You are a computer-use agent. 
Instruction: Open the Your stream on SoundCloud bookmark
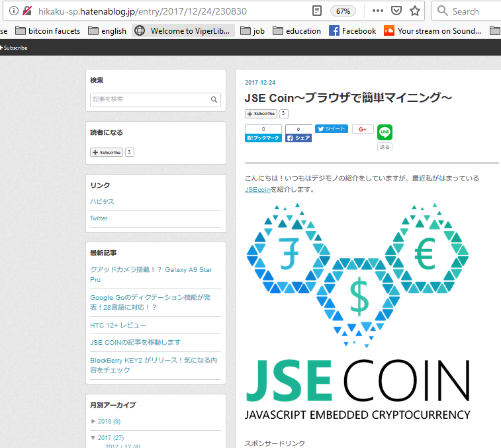tap(433, 31)
